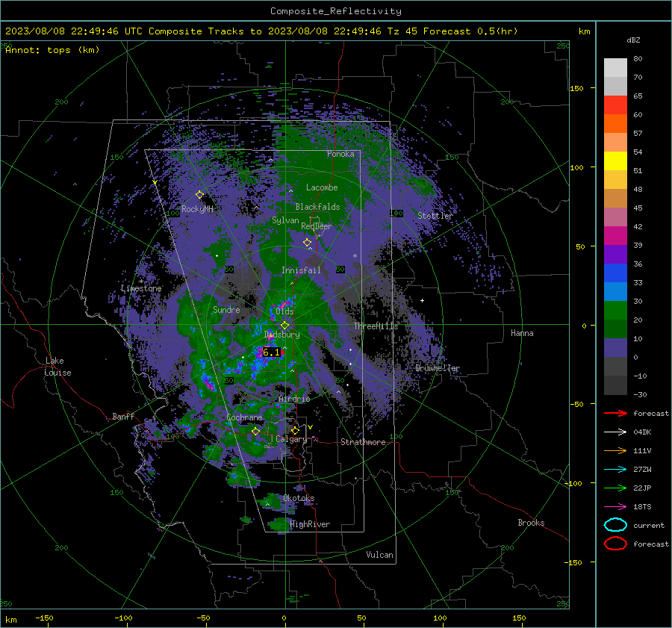Click the Ponoka city label

pyautogui.click(x=340, y=154)
